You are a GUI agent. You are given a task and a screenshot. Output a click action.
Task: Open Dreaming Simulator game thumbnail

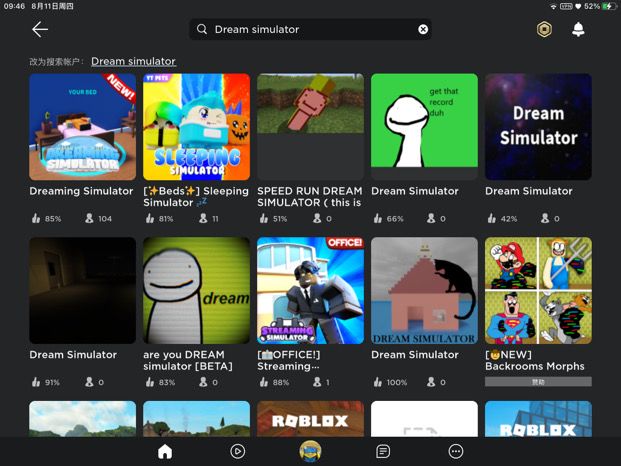[82, 127]
